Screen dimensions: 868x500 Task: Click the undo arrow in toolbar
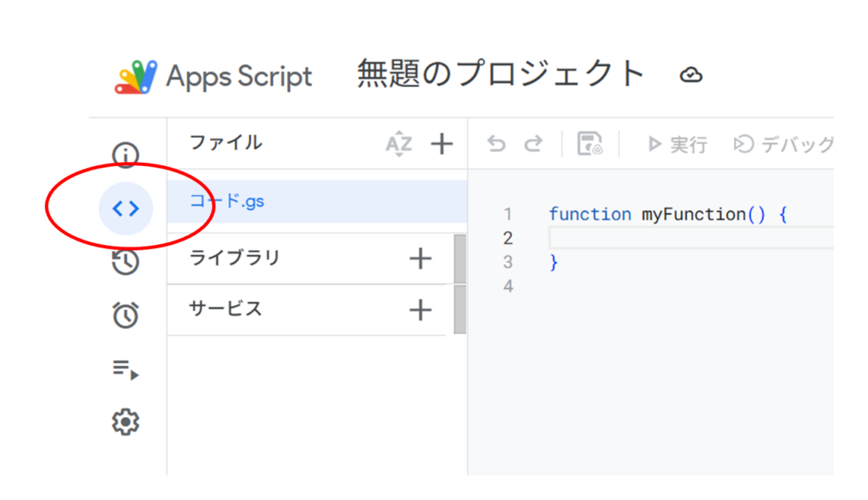point(497,144)
